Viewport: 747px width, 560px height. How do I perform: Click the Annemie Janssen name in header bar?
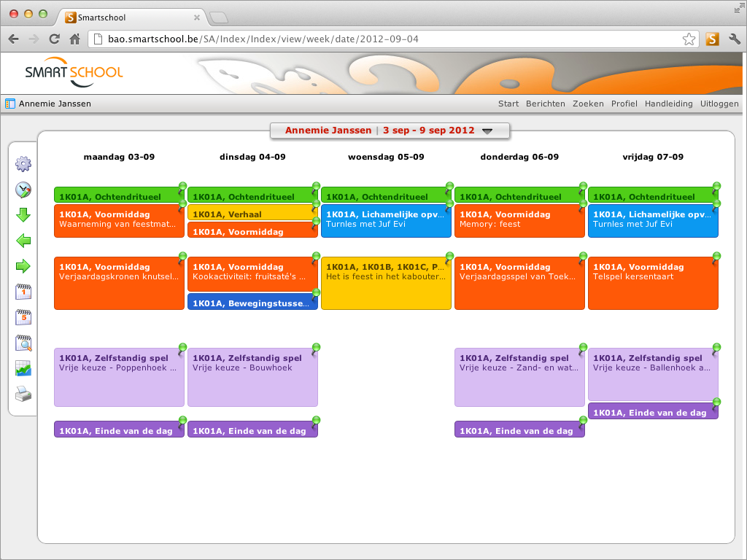(x=55, y=104)
